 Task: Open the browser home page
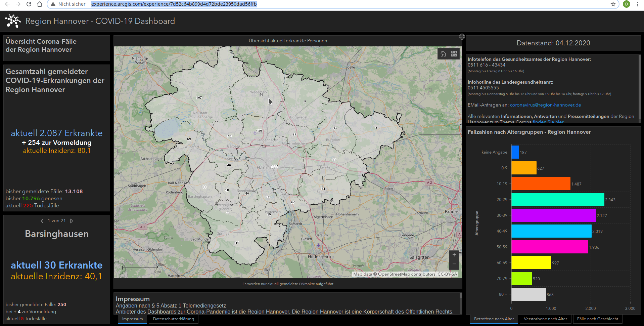point(40,4)
